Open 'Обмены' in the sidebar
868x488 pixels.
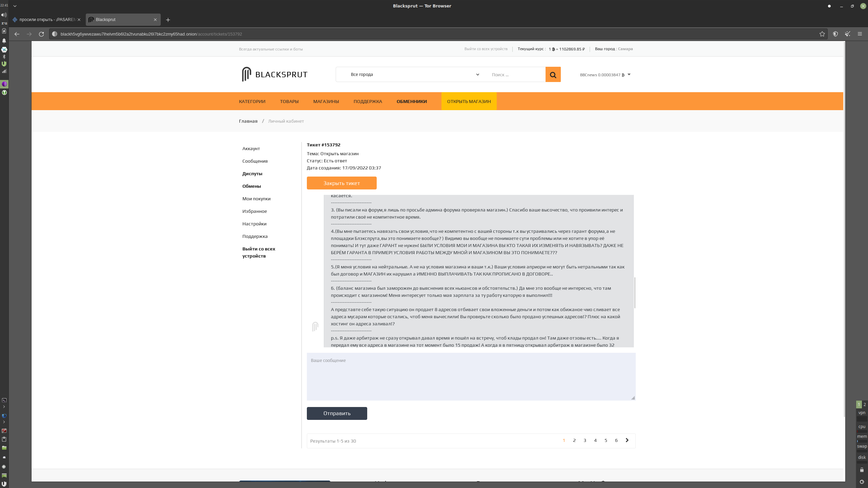[252, 186]
